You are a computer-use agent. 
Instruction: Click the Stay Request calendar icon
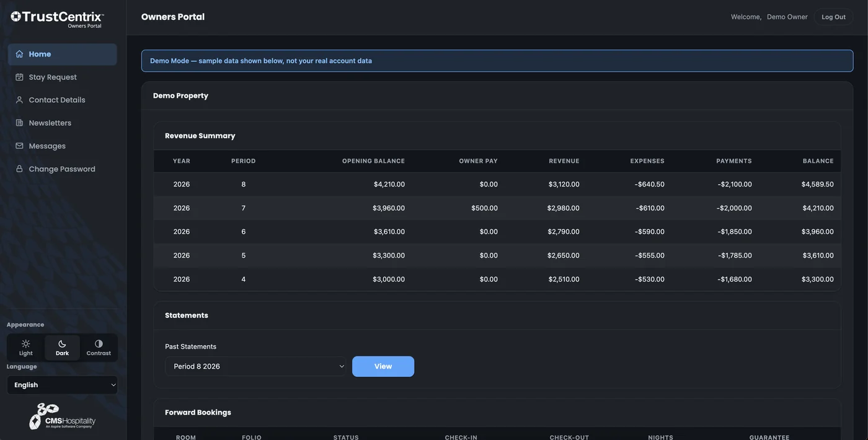click(19, 77)
